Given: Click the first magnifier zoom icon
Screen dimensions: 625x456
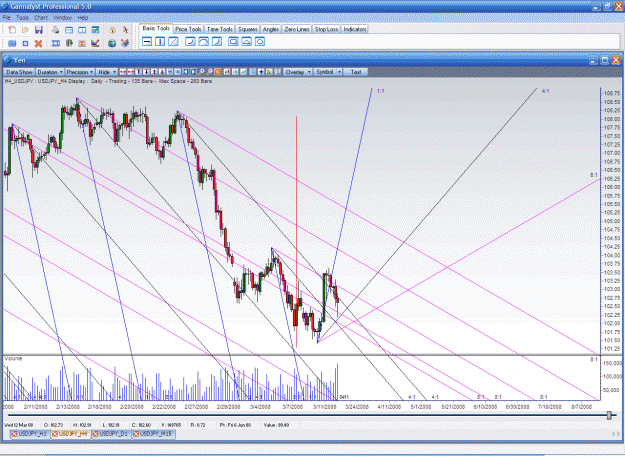Looking at the screenshot, I should pyautogui.click(x=201, y=72).
